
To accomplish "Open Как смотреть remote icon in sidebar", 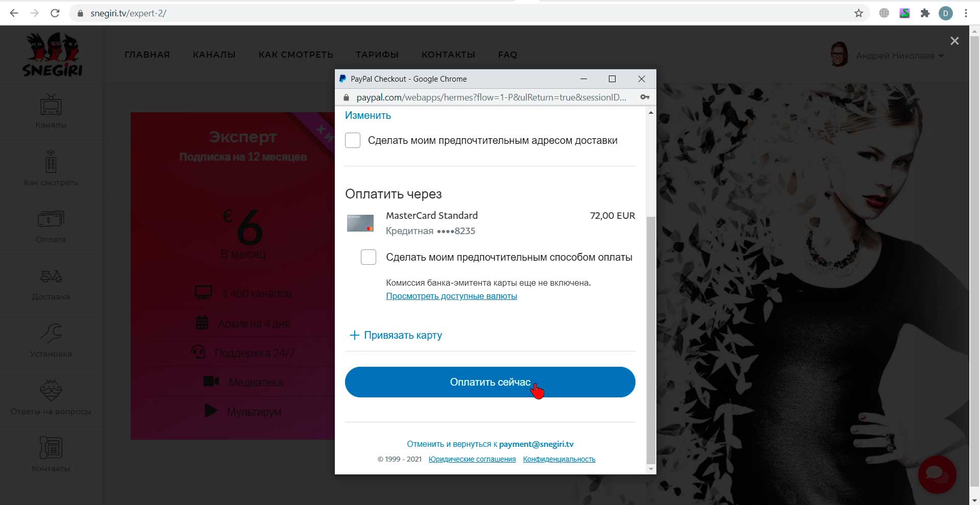I will click(51, 162).
